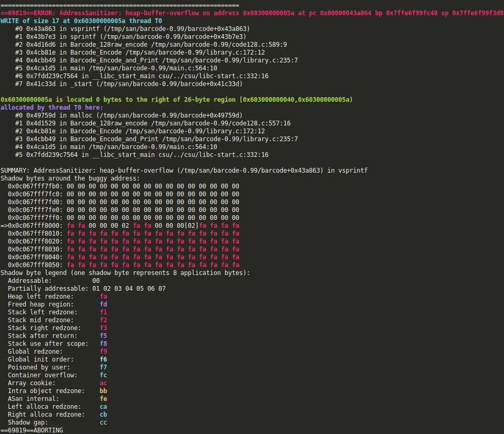Click the _start frame #7 line

point(128,84)
